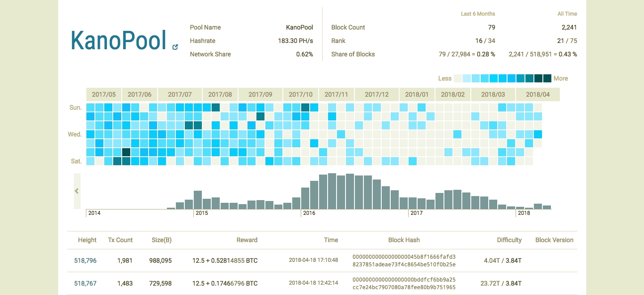Screen dimensions: 644x295
Task: Click the reward 12.5 + 0.52814855 BTC
Action: pyautogui.click(x=225, y=261)
